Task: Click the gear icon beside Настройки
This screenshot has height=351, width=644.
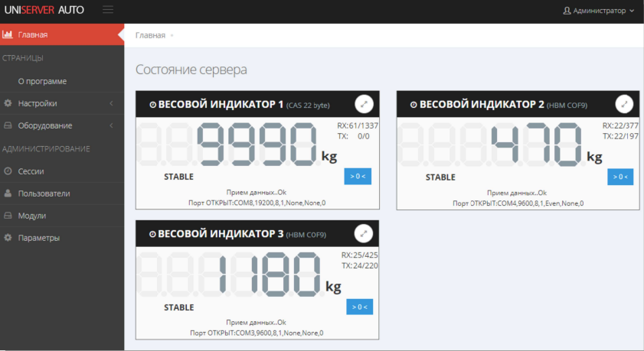Action: click(8, 103)
